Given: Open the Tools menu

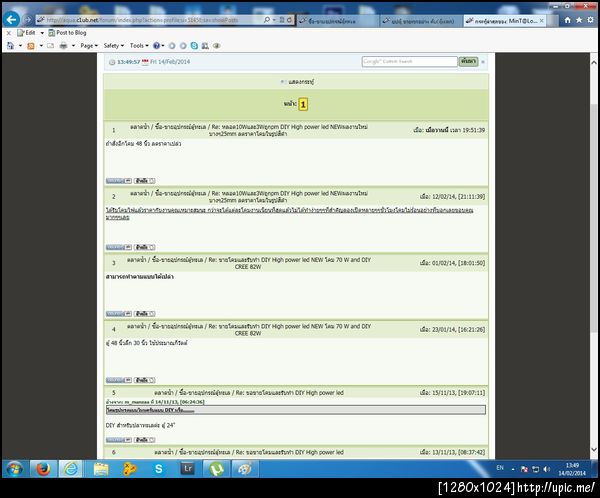Looking at the screenshot, I should (x=139, y=46).
